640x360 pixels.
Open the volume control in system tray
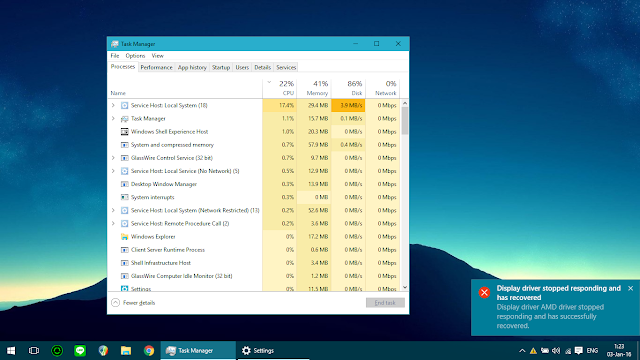[x=556, y=351]
